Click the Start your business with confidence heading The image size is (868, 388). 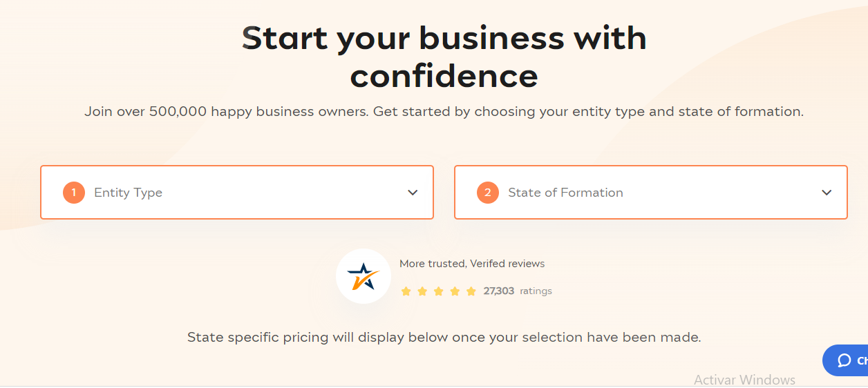pyautogui.click(x=444, y=57)
